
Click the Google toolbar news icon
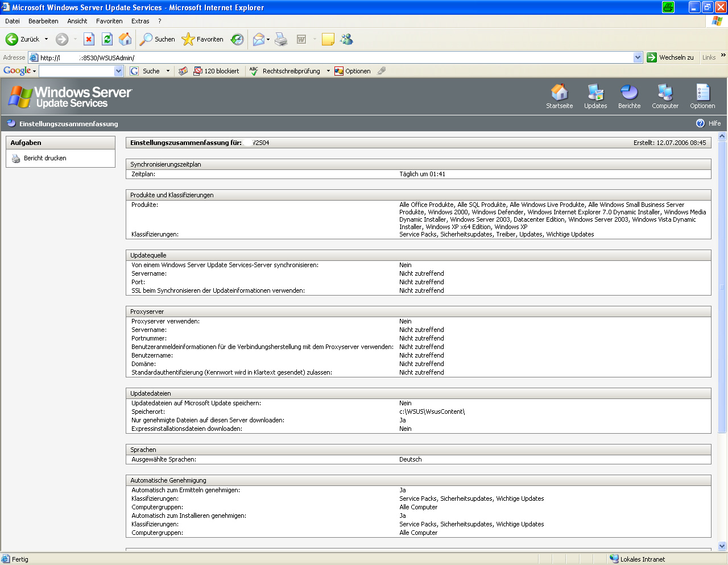point(183,71)
